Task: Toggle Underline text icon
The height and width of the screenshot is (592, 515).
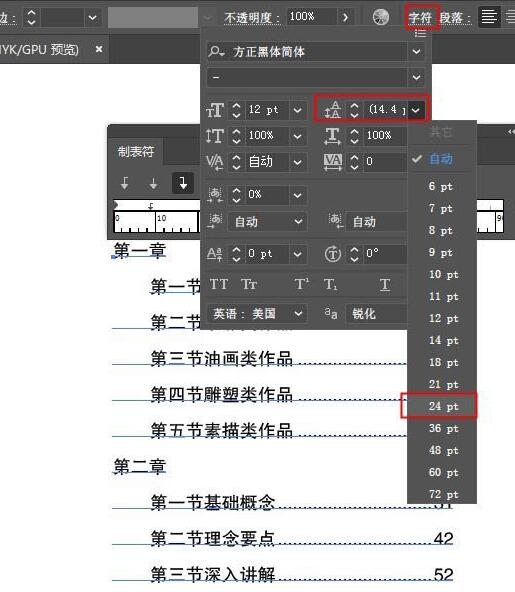Action: pos(385,284)
